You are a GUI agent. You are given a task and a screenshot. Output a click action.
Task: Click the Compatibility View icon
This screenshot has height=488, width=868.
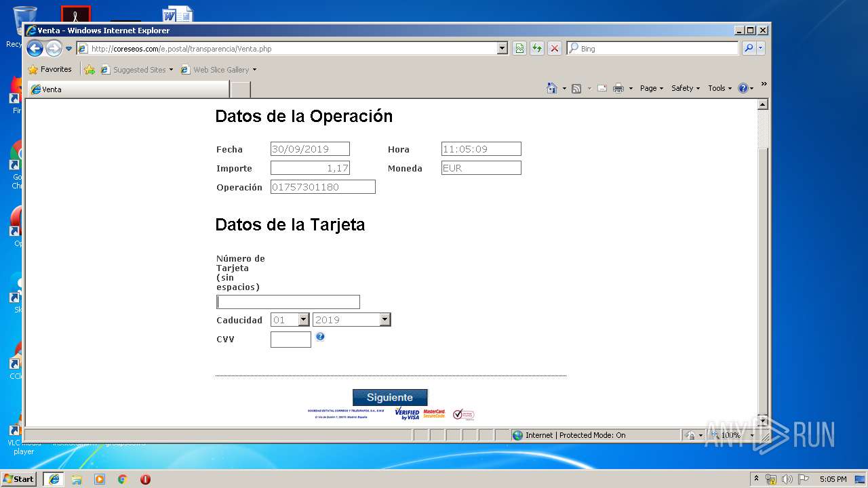(519, 49)
